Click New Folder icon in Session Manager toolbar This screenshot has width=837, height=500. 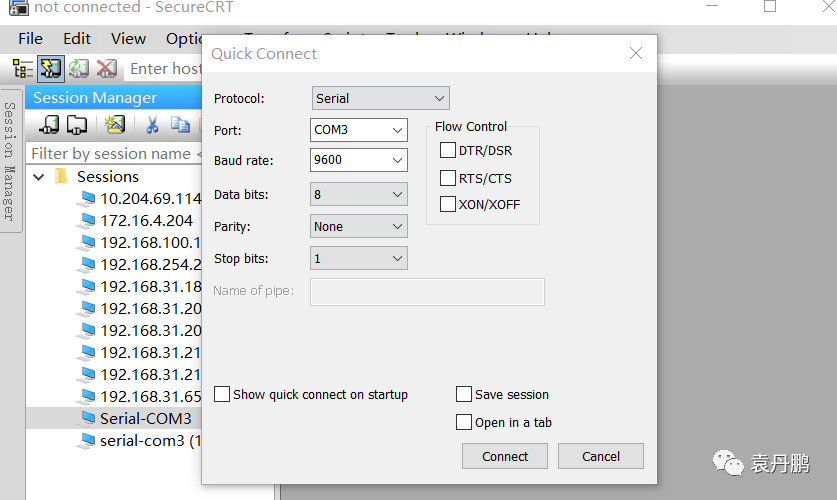(77, 125)
